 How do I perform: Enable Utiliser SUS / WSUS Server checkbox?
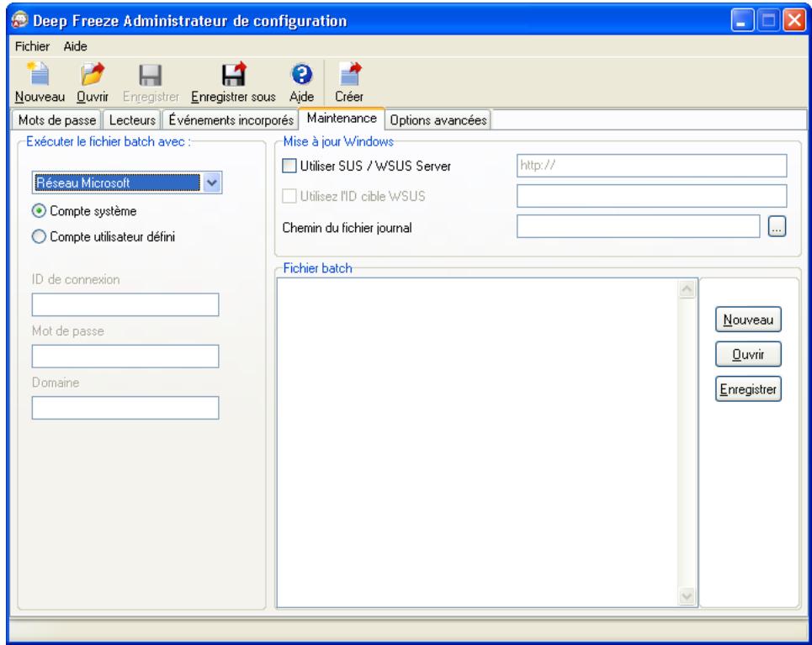pyautogui.click(x=289, y=166)
